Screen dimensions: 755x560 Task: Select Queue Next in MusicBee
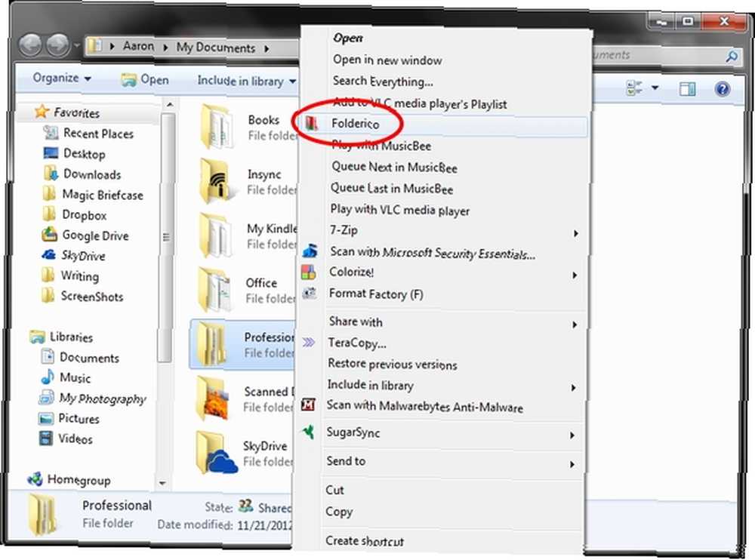click(x=394, y=167)
